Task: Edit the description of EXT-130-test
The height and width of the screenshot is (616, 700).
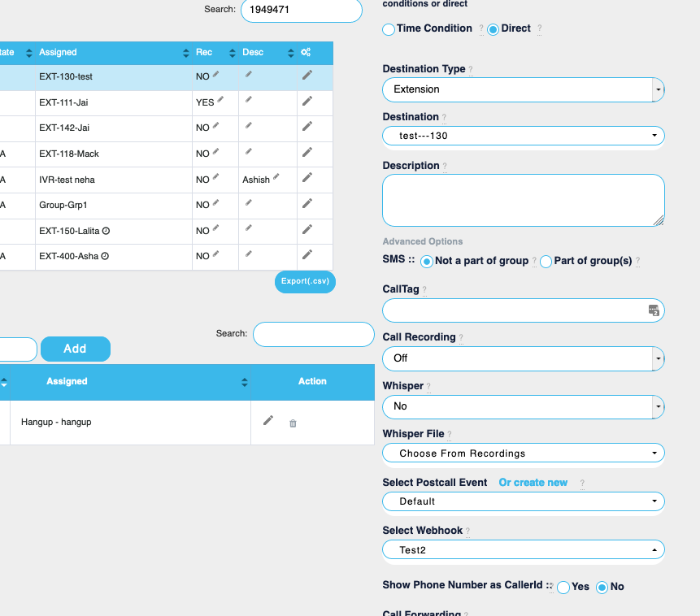Action: (249, 75)
